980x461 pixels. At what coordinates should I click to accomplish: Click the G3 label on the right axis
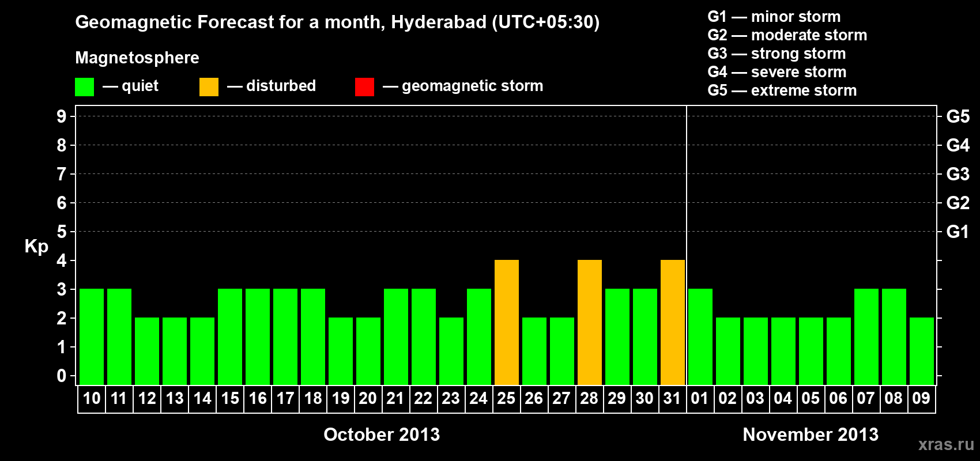pos(958,174)
